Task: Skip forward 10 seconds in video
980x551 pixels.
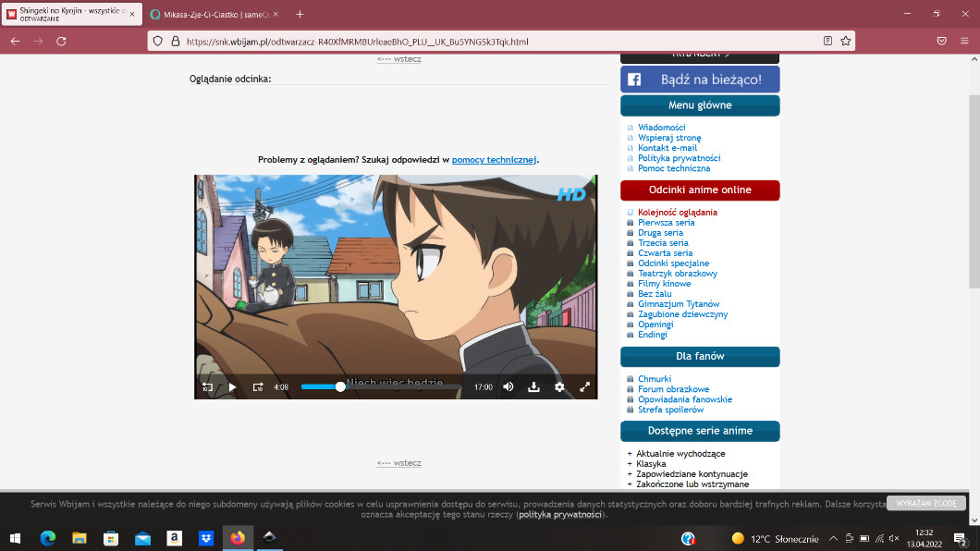Action: [258, 387]
